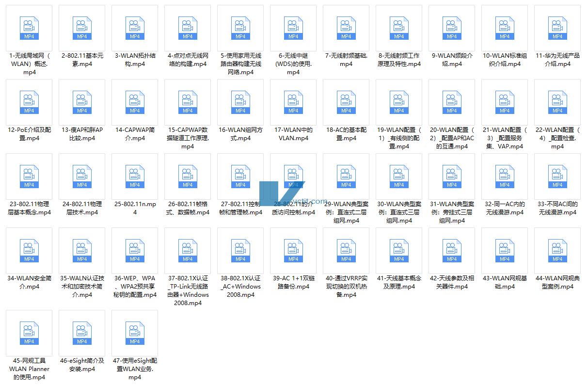Click icon of 35-WALN认证技术和加密技术简介
This screenshot has height=387, width=588.
[x=82, y=251]
